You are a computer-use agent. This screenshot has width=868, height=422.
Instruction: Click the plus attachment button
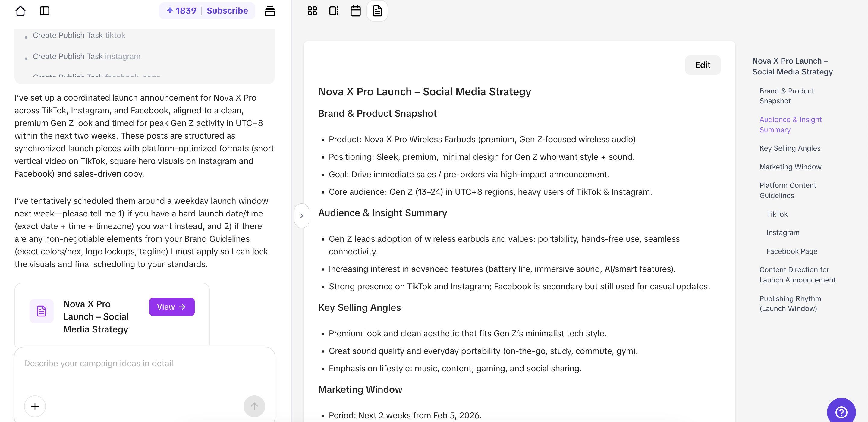click(35, 406)
